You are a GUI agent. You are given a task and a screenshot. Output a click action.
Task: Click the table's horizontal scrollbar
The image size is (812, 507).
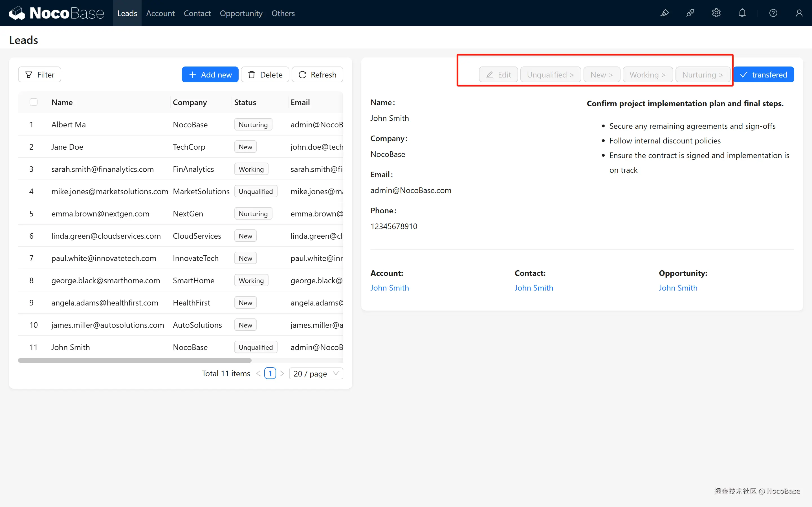coord(135,360)
